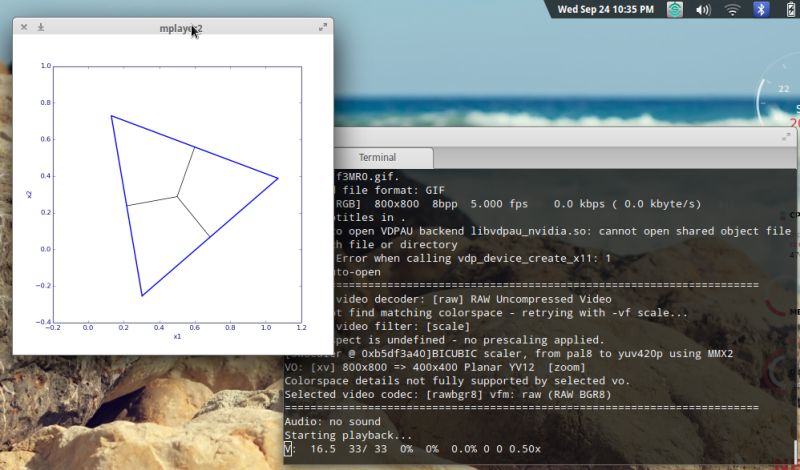Click the 'Audio: no sound' terminal line
The height and width of the screenshot is (470, 800).
(x=332, y=422)
